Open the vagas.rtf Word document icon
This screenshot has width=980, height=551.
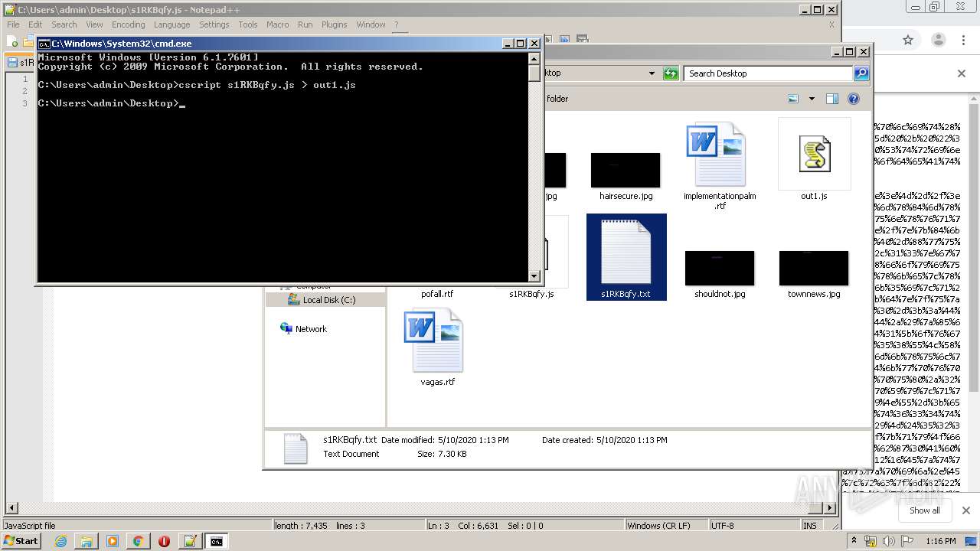(433, 341)
